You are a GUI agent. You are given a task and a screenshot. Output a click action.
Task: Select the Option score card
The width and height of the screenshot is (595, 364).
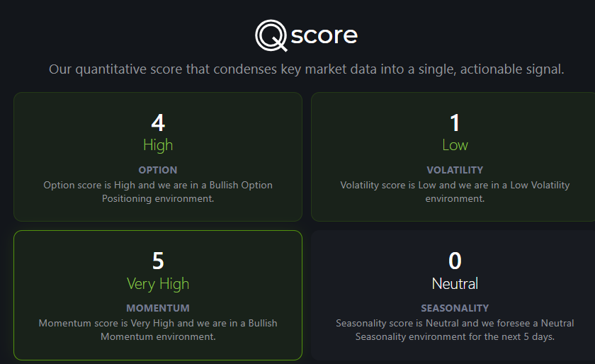click(x=158, y=157)
